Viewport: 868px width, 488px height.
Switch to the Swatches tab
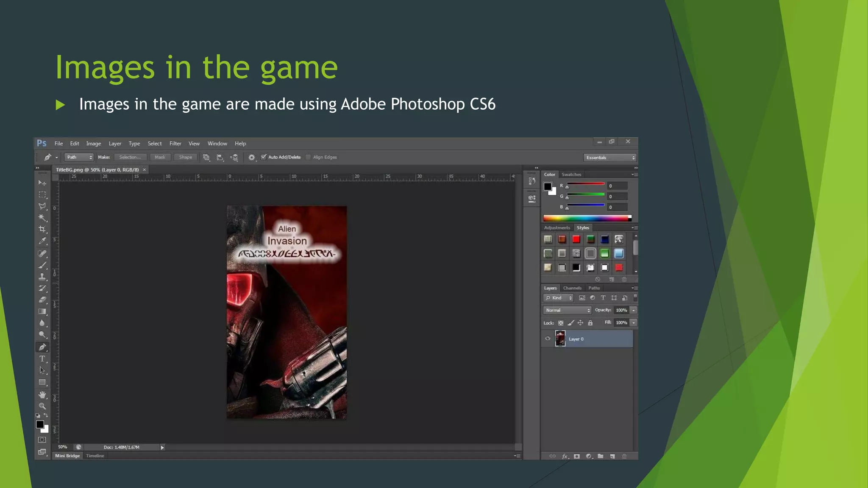coord(571,175)
